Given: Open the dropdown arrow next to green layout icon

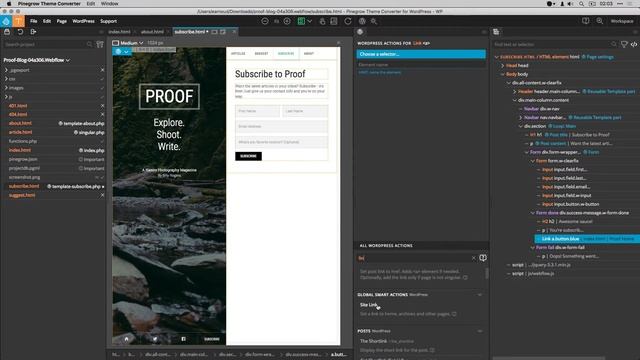Looking at the screenshot, I should click(309, 21).
